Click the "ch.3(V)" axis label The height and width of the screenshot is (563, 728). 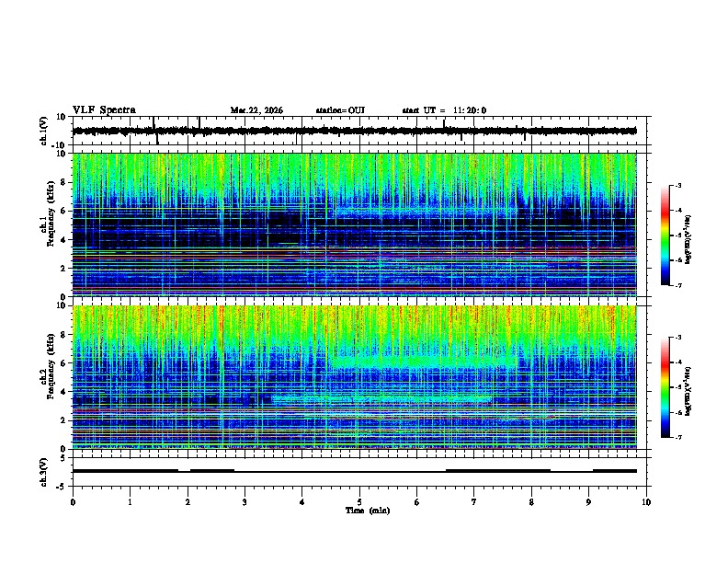[x=44, y=472]
